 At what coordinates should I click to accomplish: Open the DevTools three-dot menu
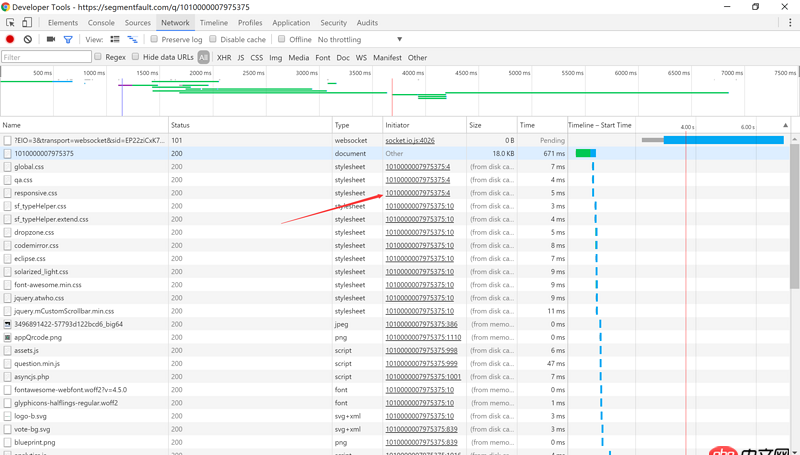(789, 22)
